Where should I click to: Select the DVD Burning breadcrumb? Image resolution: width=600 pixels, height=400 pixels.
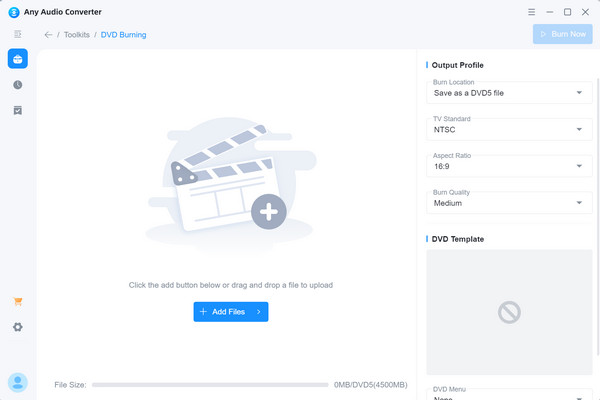point(124,35)
